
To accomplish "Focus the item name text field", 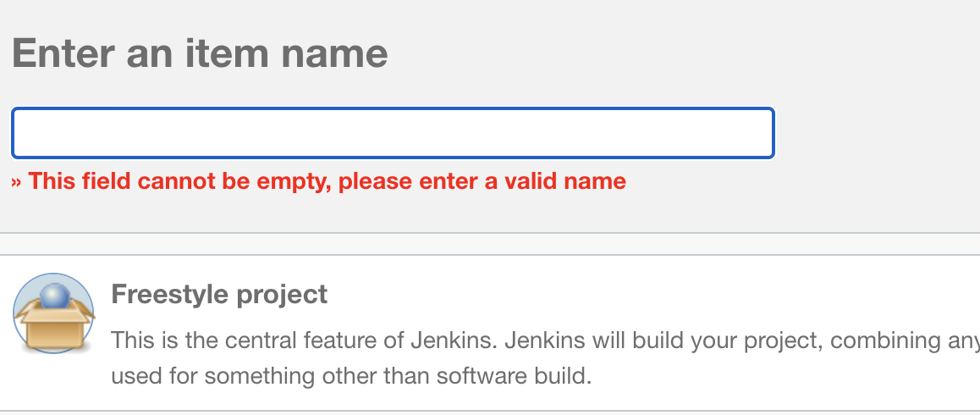I will 393,133.
